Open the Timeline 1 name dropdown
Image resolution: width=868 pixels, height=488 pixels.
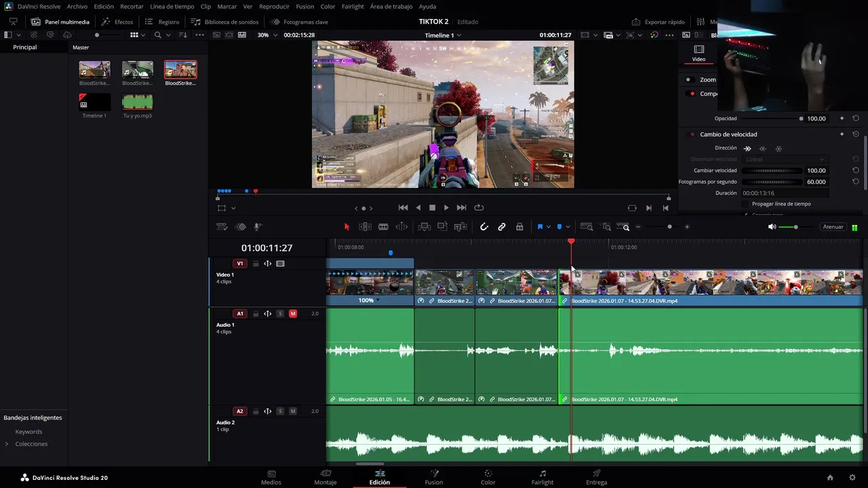[x=443, y=35]
